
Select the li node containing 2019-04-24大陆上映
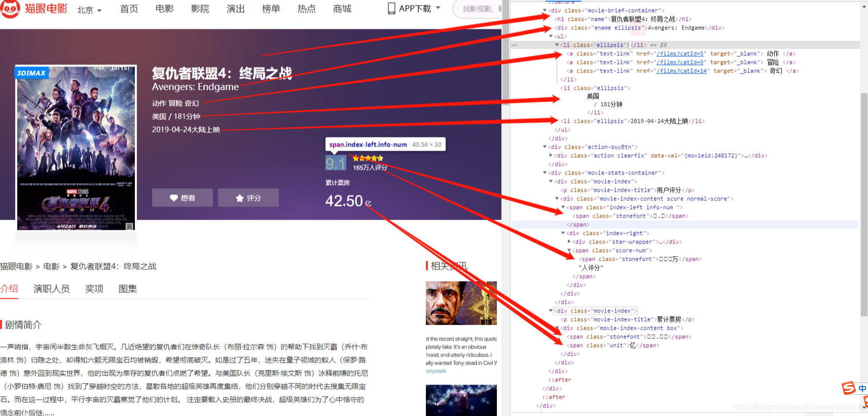(632, 121)
